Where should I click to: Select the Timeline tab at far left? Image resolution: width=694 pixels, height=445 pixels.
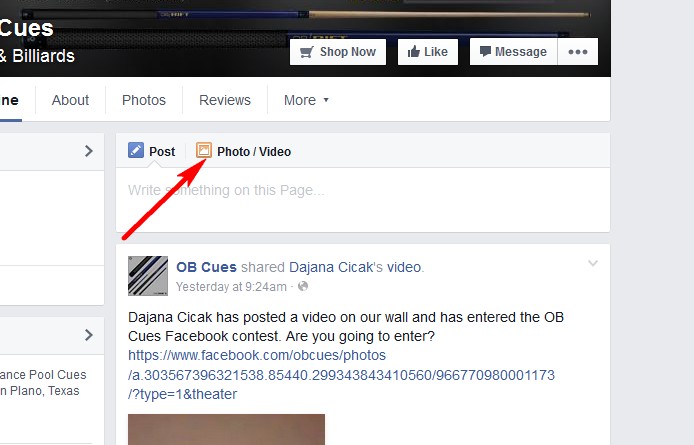pos(10,100)
